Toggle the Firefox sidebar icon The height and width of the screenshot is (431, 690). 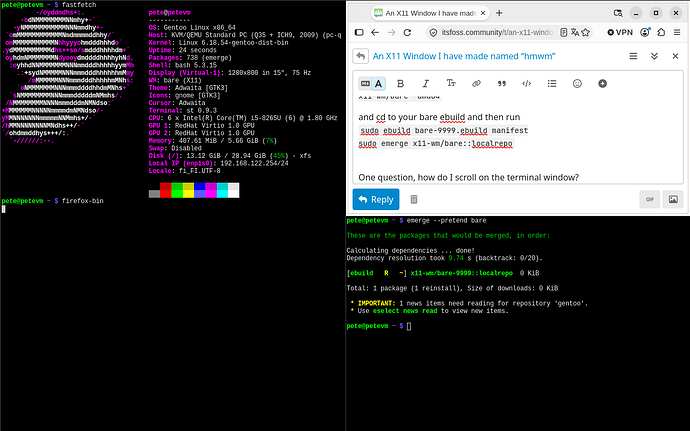359,32
